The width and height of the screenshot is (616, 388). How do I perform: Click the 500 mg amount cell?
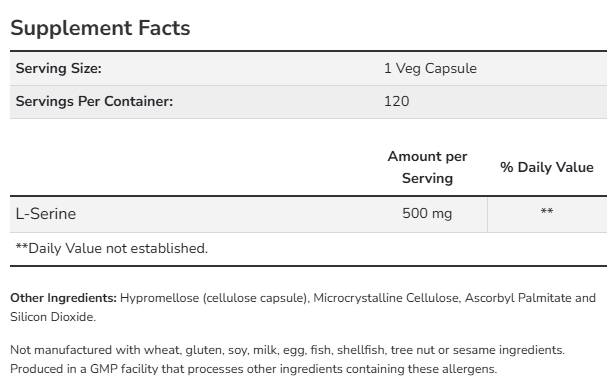click(427, 214)
